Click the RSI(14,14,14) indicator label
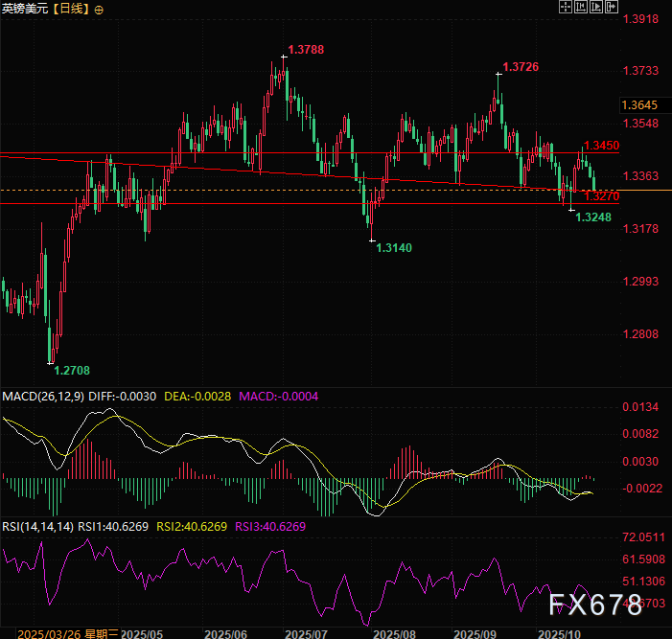Screen dimensions: 672x639 click(39, 526)
